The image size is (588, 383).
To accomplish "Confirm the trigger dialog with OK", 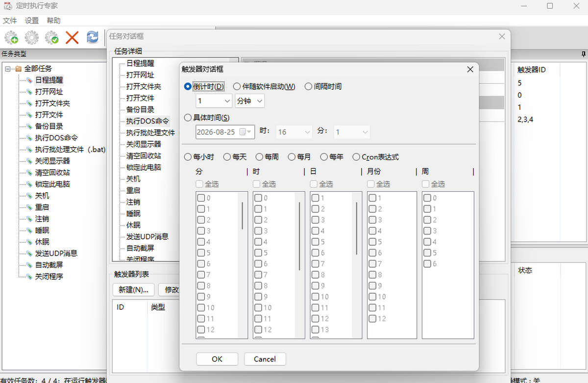I will click(217, 359).
